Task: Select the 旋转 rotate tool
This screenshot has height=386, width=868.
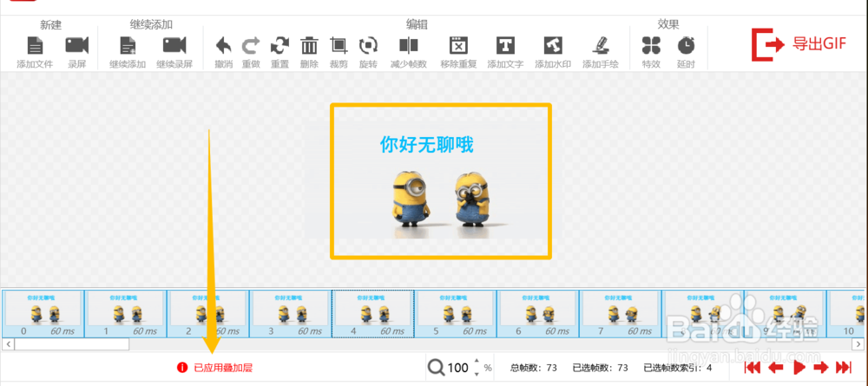Action: 368,45
